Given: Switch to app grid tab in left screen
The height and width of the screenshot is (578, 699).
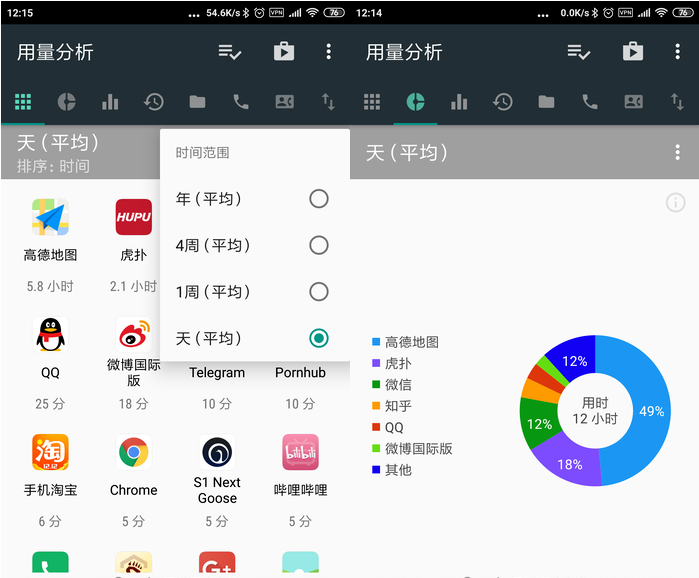Looking at the screenshot, I should click(23, 102).
